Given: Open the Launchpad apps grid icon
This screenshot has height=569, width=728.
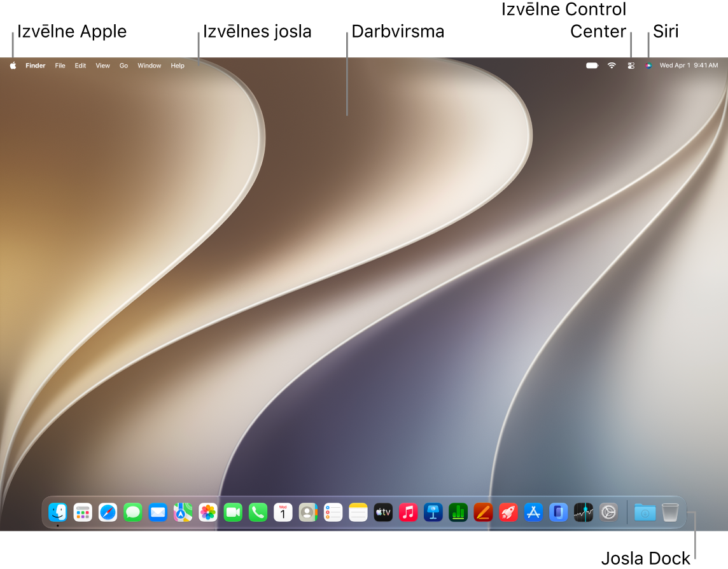Looking at the screenshot, I should coord(83,512).
